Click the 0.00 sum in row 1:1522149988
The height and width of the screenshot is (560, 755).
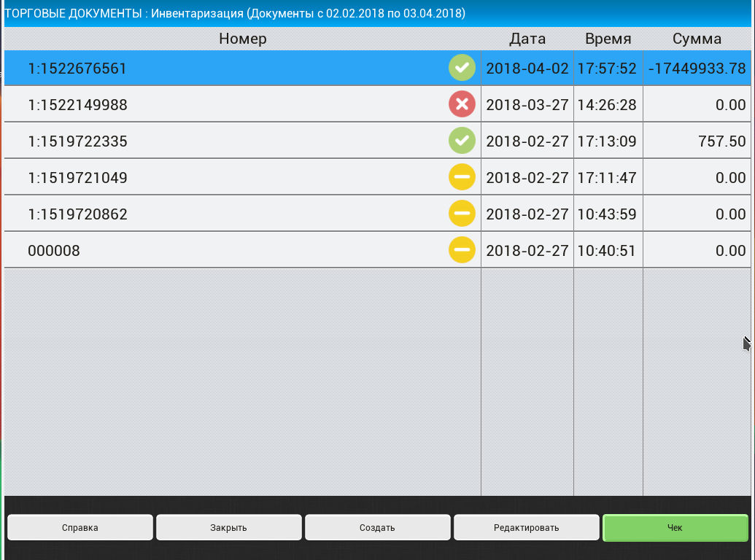click(730, 105)
